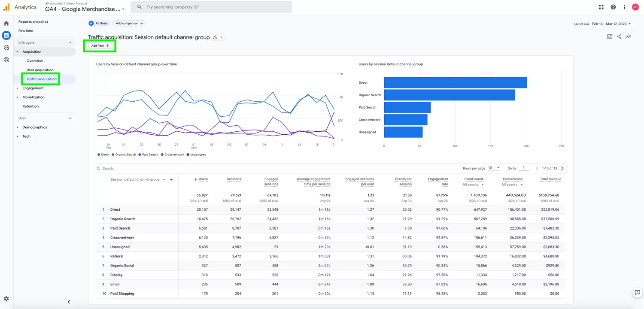Click the Paid Search legend item
The width and height of the screenshot is (644, 309).
pos(149,154)
